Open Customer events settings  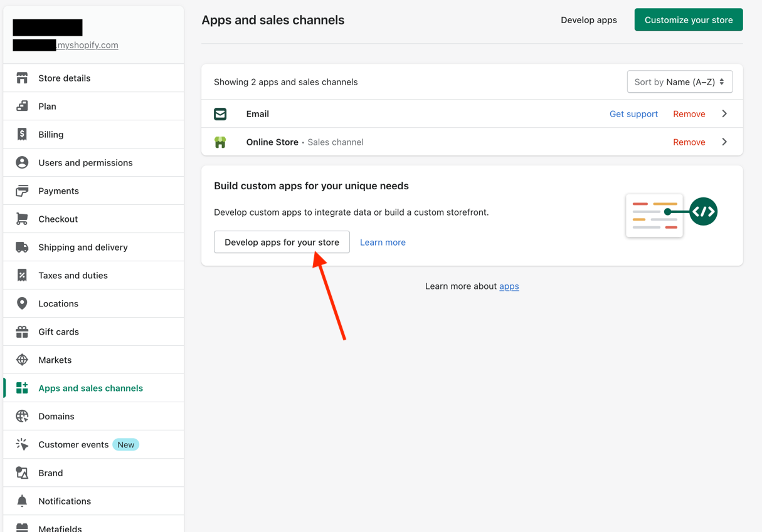click(x=94, y=445)
